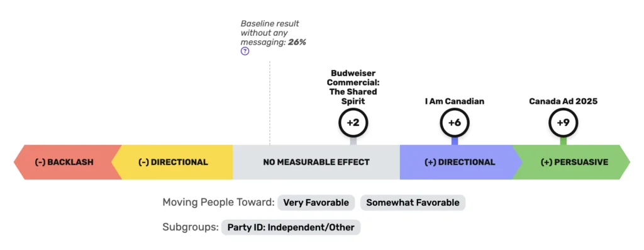Click the dashed baseline vertical line
This screenshot has width=644, height=250.
pyautogui.click(x=270, y=103)
